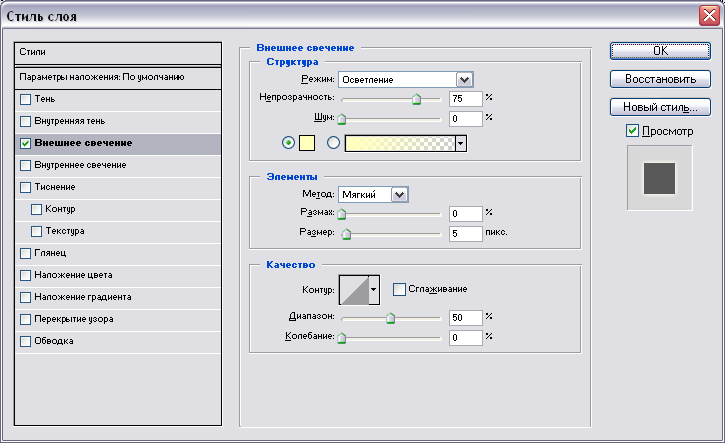Select the Стили list header item
The image size is (725, 443).
coord(118,53)
